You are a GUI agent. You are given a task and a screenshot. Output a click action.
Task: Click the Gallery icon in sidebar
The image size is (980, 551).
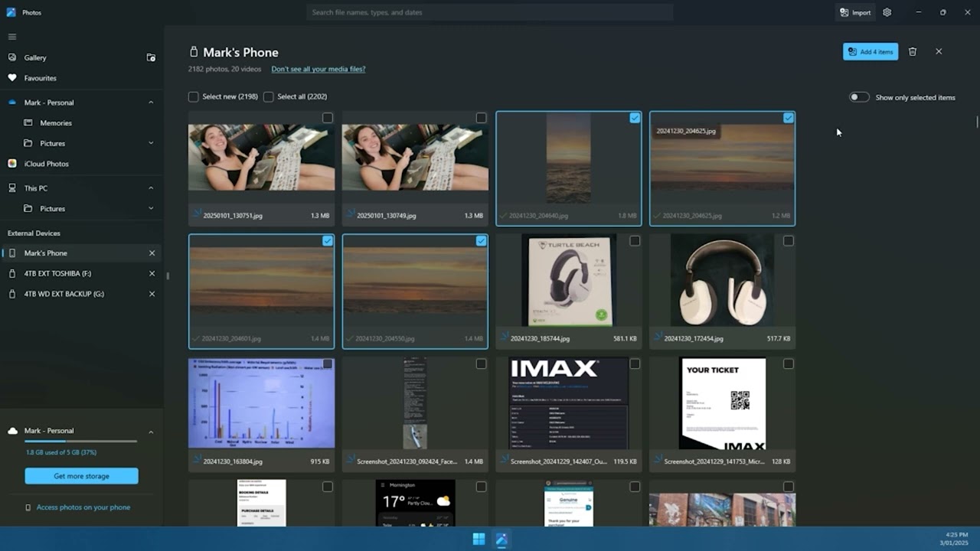pos(12,57)
